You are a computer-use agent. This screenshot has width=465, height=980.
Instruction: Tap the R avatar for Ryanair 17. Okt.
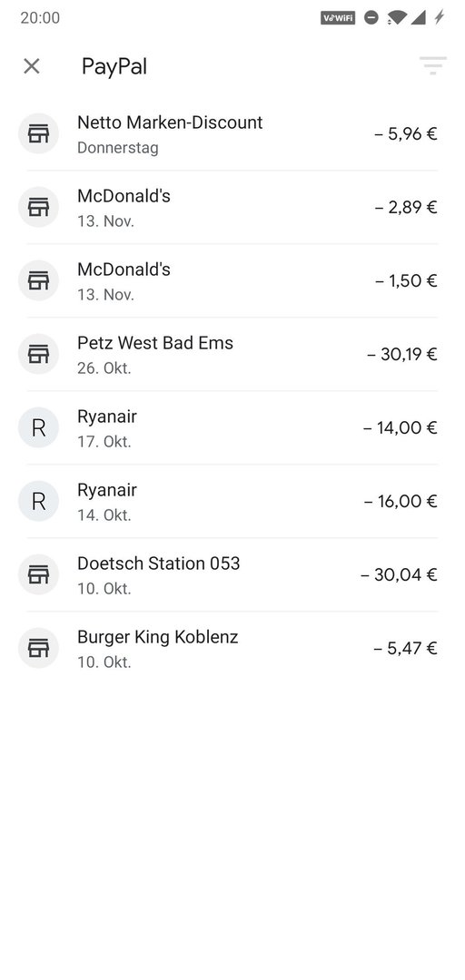[x=38, y=427]
